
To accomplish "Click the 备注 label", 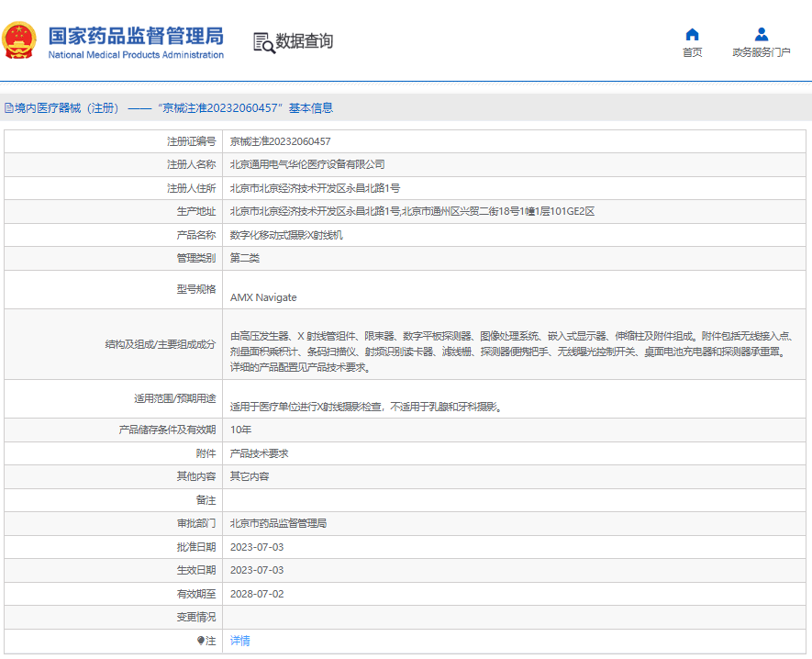I will (x=206, y=500).
